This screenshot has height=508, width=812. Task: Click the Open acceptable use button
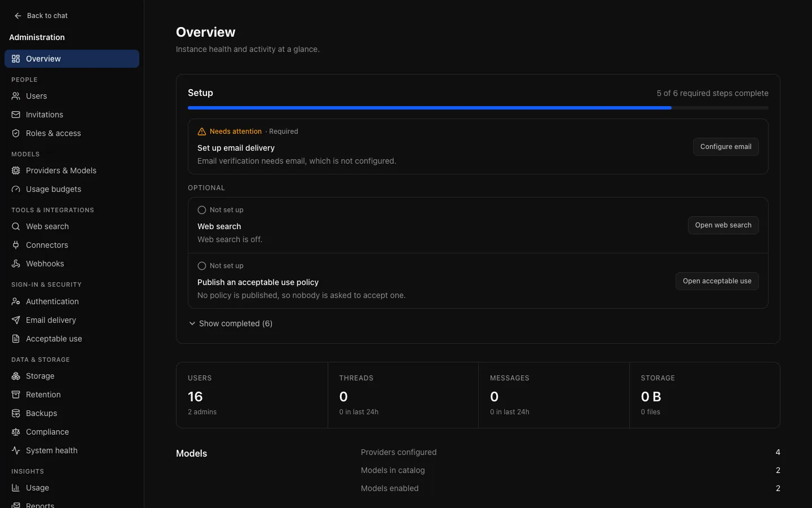pyautogui.click(x=717, y=281)
